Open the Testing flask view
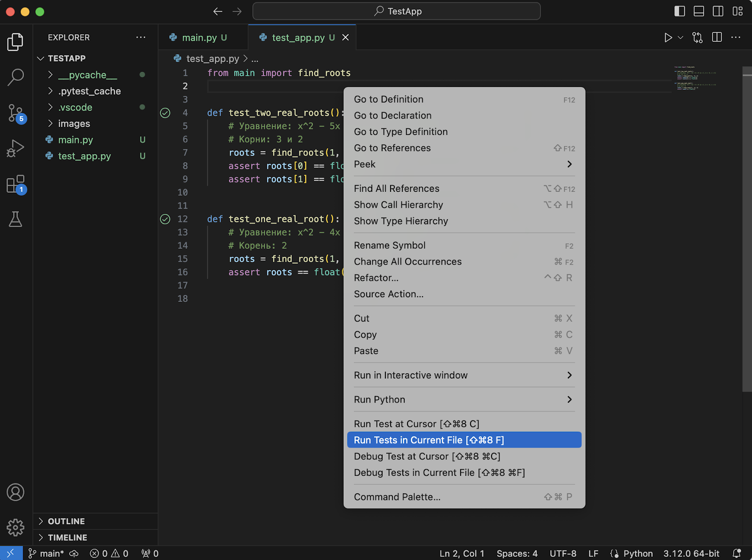This screenshot has height=560, width=752. (16, 219)
